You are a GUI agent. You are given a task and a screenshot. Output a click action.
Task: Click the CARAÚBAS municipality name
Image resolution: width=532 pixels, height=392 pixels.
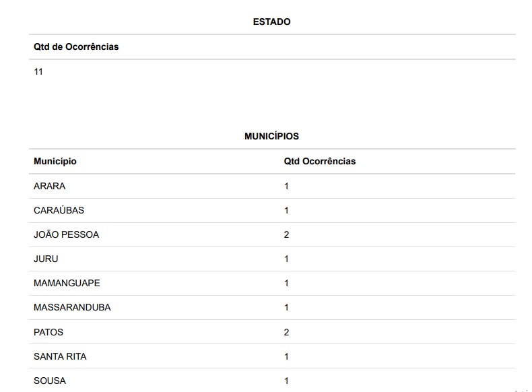(59, 210)
